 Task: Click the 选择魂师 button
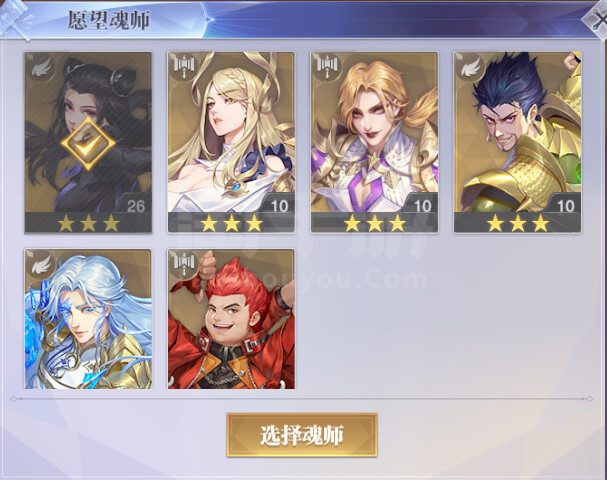pyautogui.click(x=302, y=435)
